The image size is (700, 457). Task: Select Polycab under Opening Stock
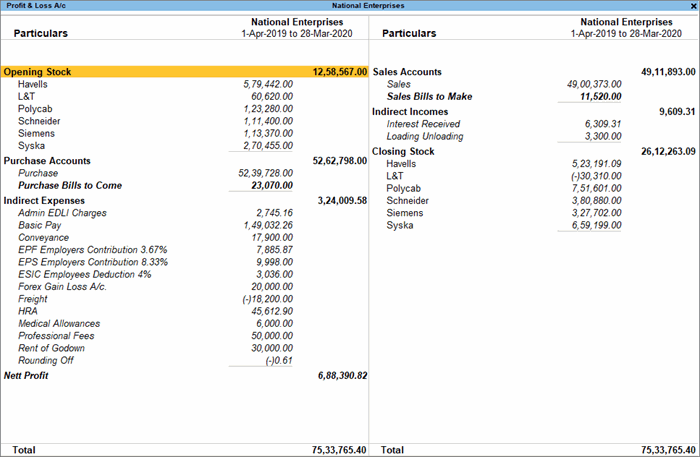[35, 109]
